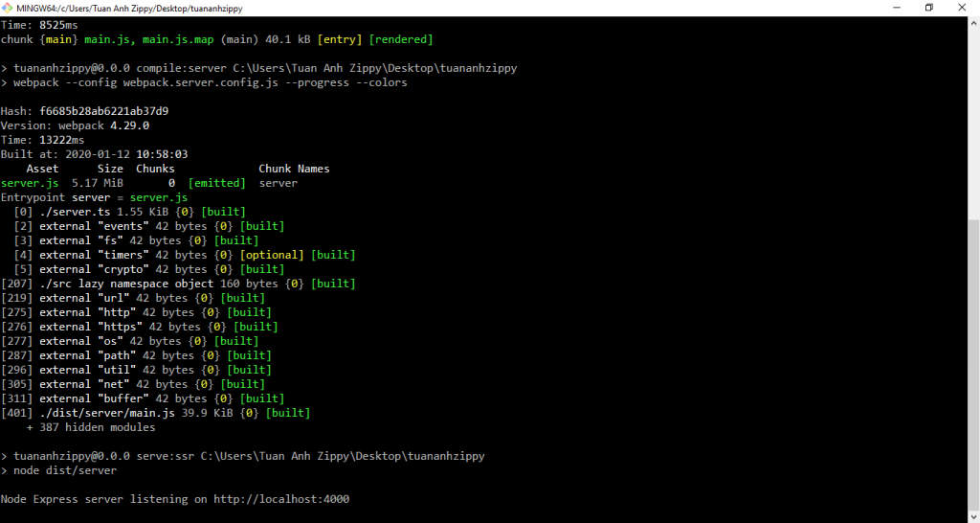Click the terminal scrollbar thumb

coord(973,364)
